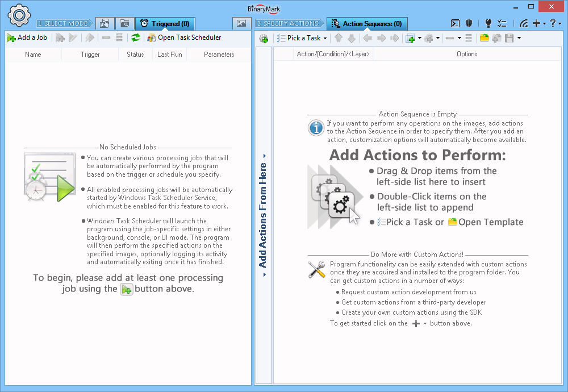Click the plus button in getting started text
Viewport: 568px width, 392px height.
pyautogui.click(x=416, y=323)
